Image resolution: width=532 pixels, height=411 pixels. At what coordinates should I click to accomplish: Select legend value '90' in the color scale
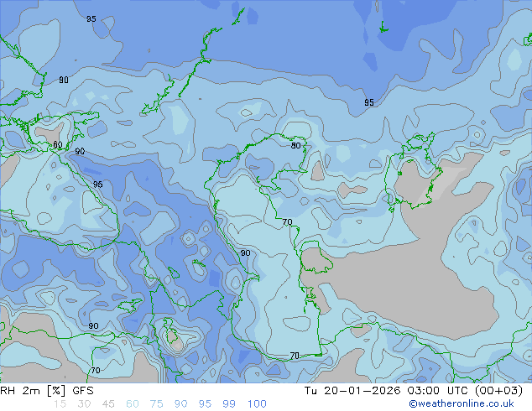180,404
